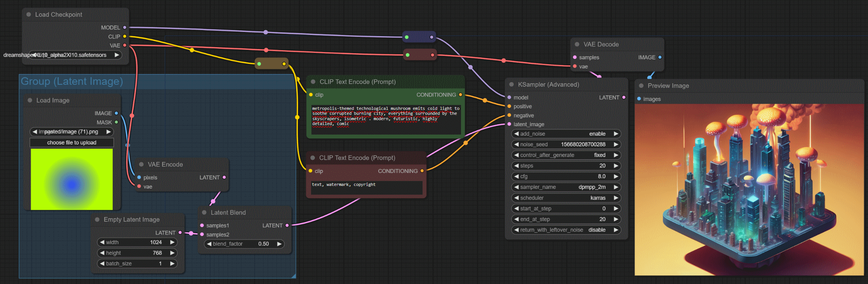Collapse the Preview Image node using its dot
868x284 pixels.
641,86
